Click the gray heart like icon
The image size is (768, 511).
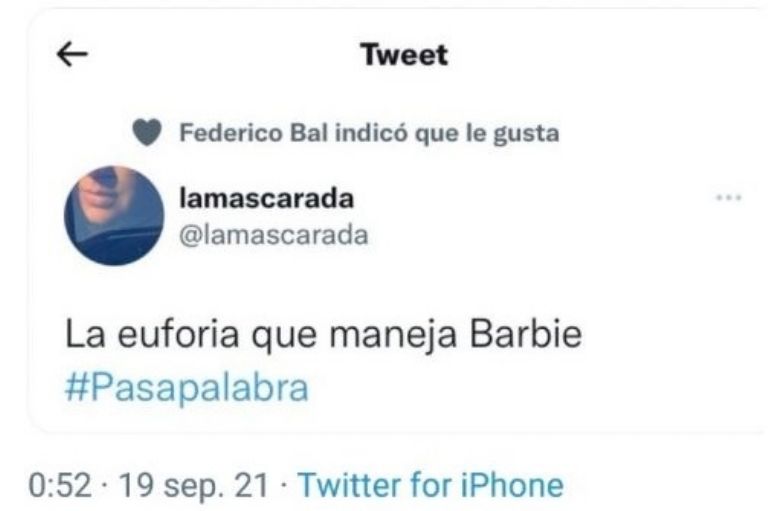coord(147,132)
